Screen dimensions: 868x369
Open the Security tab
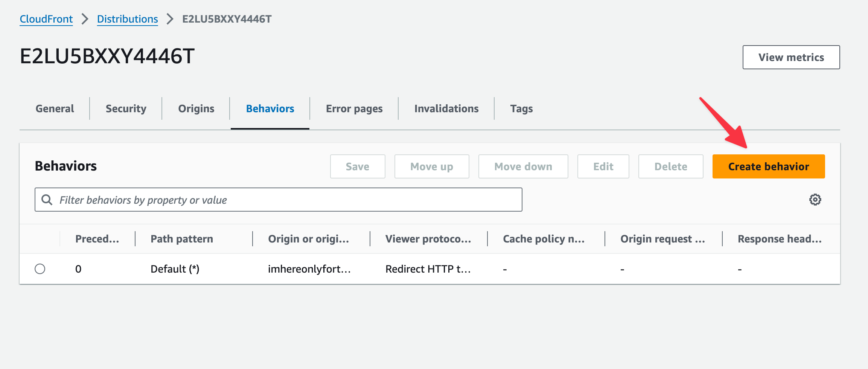tap(126, 109)
